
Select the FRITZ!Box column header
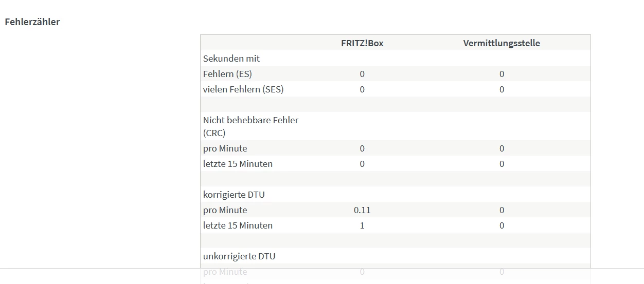point(362,43)
